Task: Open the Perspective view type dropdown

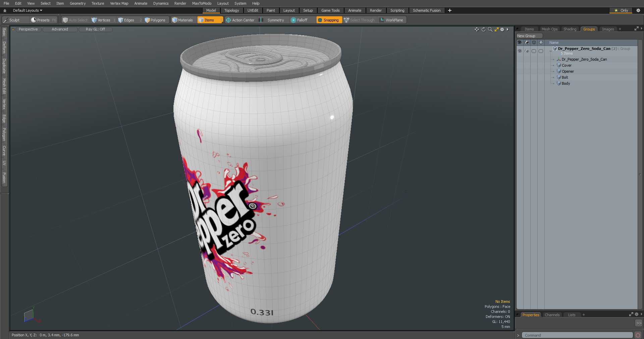Action: (x=28, y=29)
